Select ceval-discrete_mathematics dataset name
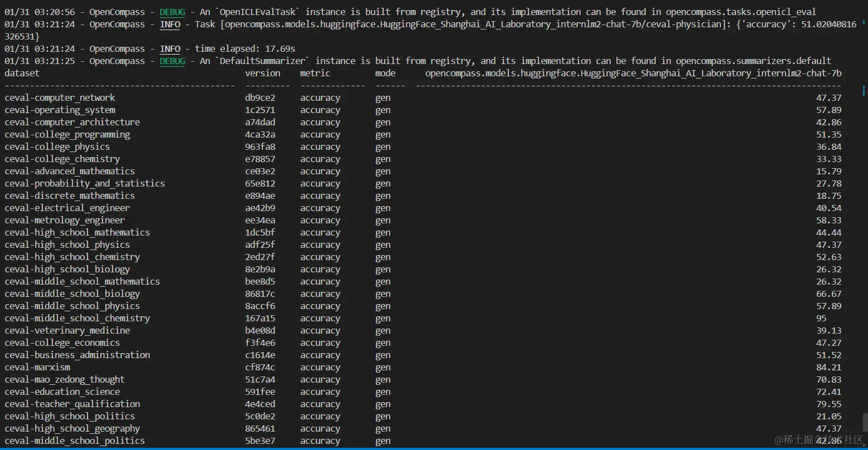Image resolution: width=868 pixels, height=450 pixels. point(70,195)
